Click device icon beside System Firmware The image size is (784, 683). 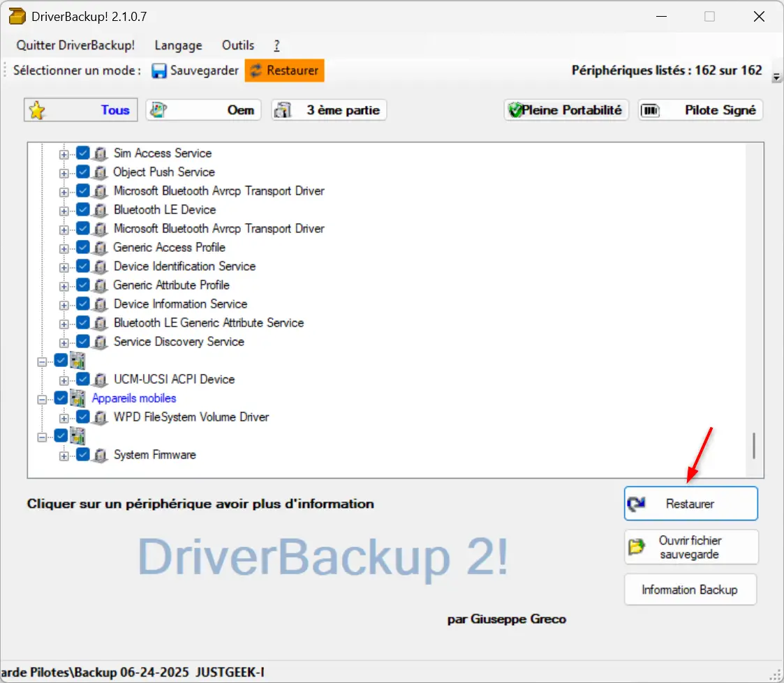[101, 455]
